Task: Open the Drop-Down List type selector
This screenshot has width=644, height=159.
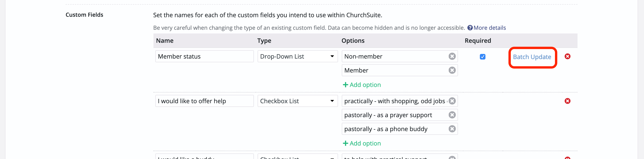Action: (297, 56)
